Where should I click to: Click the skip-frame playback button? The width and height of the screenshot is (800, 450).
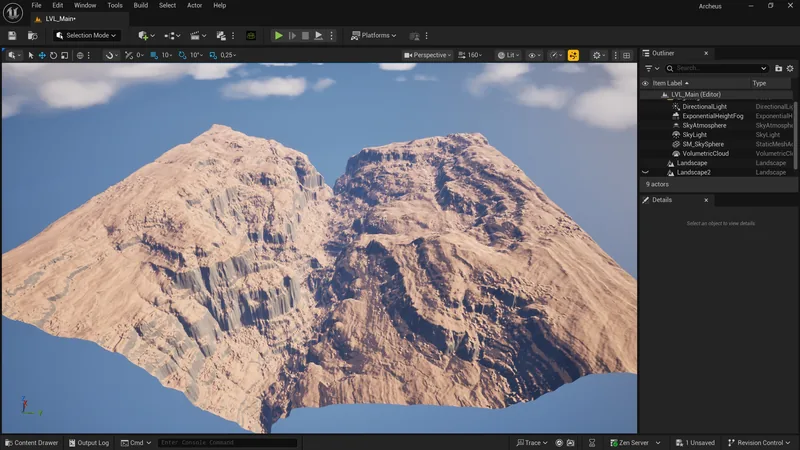292,36
